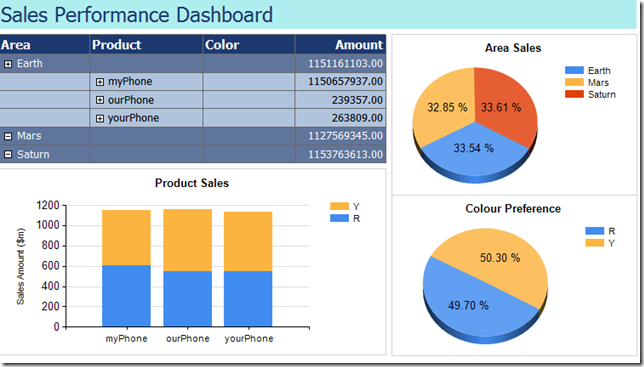Click Saturn red legend swatch
This screenshot has width=644, height=367.
(574, 94)
